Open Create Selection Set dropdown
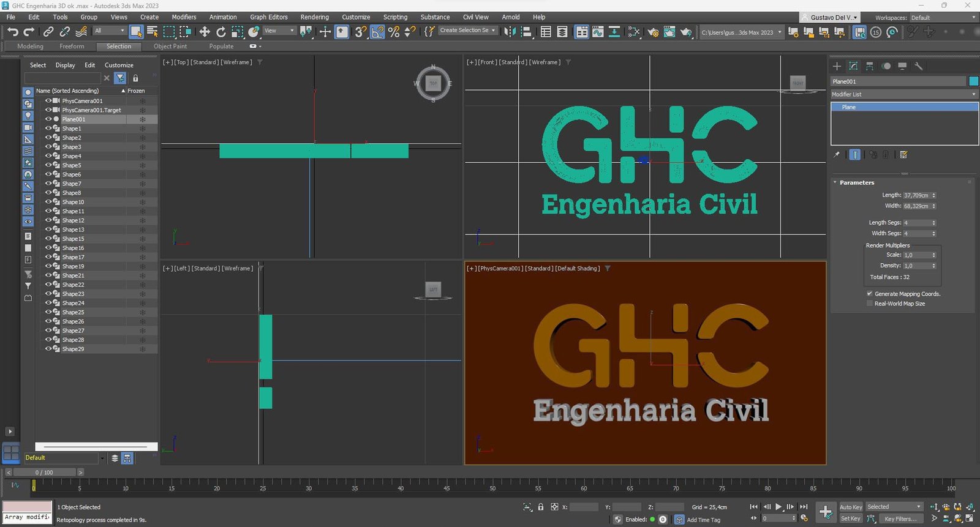 467,31
